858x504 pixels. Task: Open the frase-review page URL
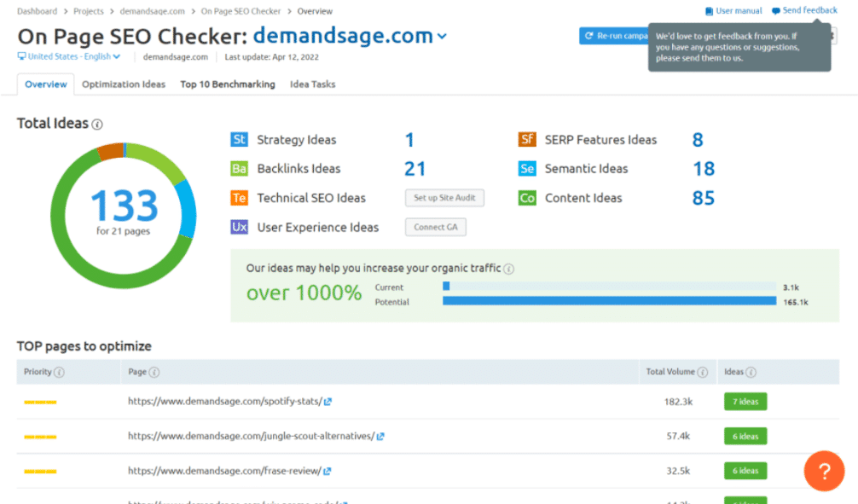(224, 471)
